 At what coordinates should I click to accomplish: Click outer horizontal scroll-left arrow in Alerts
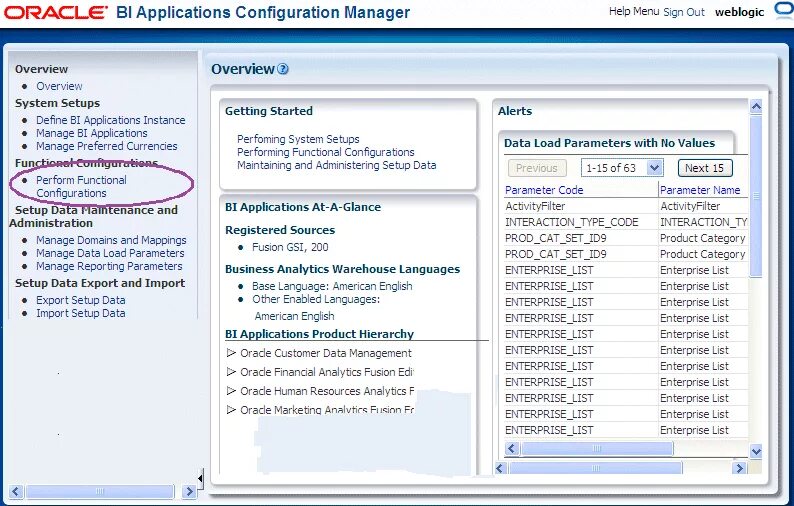coord(501,468)
